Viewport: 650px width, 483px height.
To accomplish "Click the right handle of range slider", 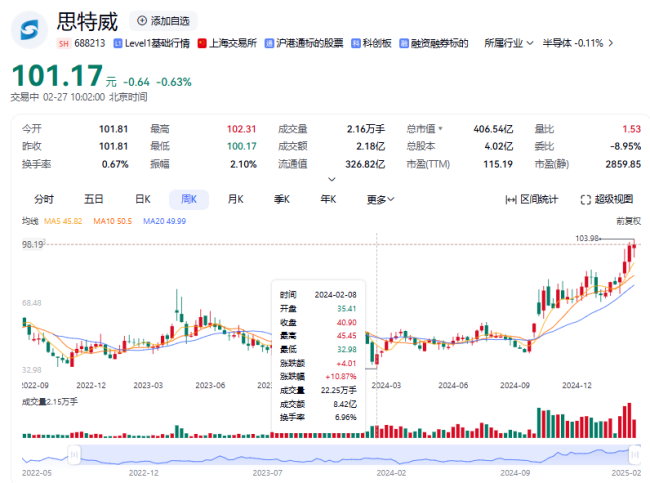I will point(635,455).
